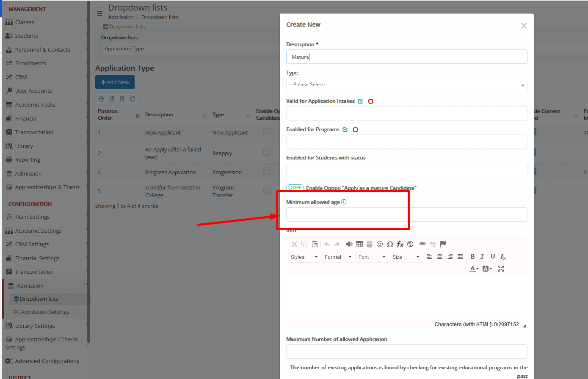Insert audio using the speaker icon
Viewport: 588px width, 379px height.
349,244
